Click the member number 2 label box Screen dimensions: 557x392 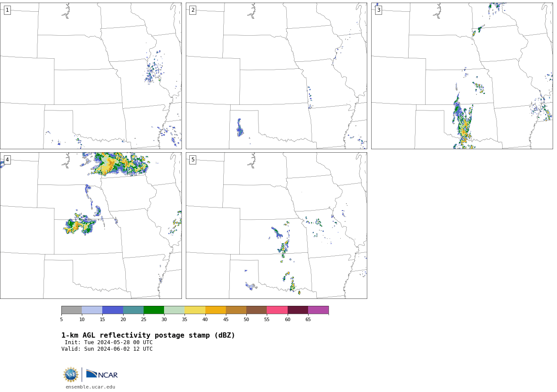pyautogui.click(x=193, y=10)
